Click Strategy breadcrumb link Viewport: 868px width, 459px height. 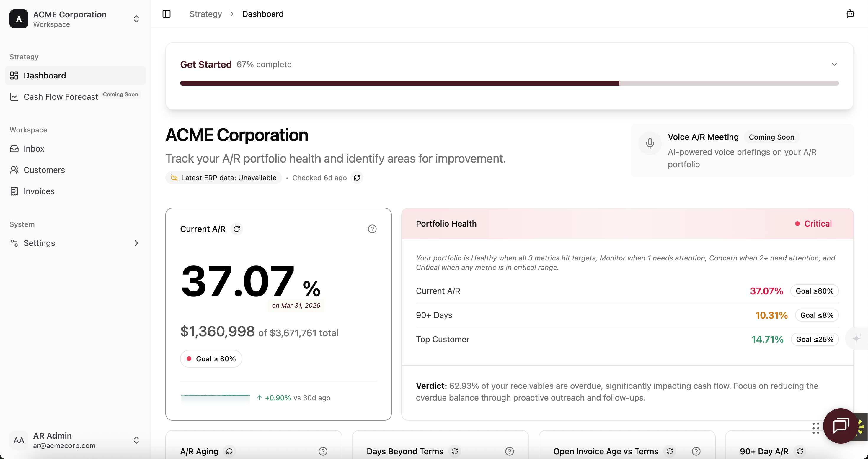tap(205, 14)
